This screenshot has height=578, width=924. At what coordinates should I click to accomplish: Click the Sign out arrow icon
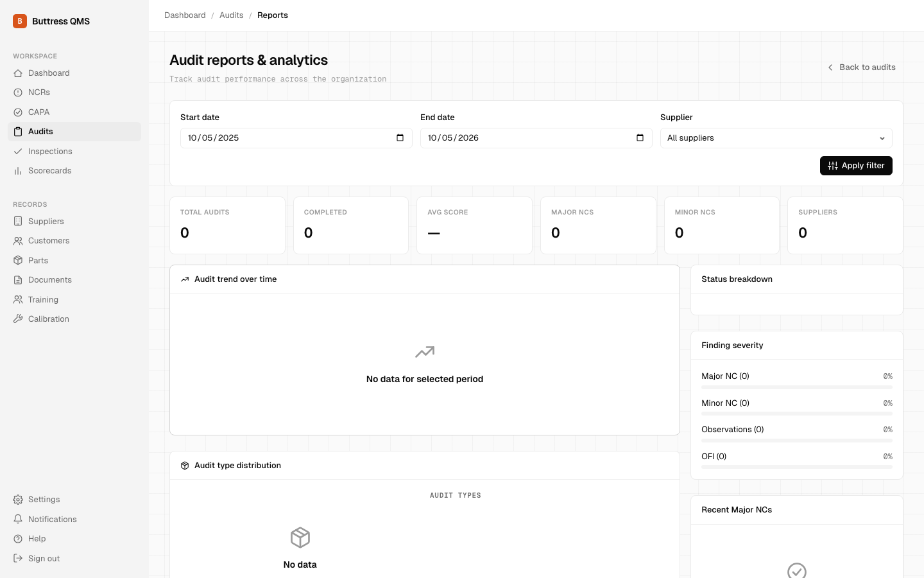pyautogui.click(x=18, y=559)
